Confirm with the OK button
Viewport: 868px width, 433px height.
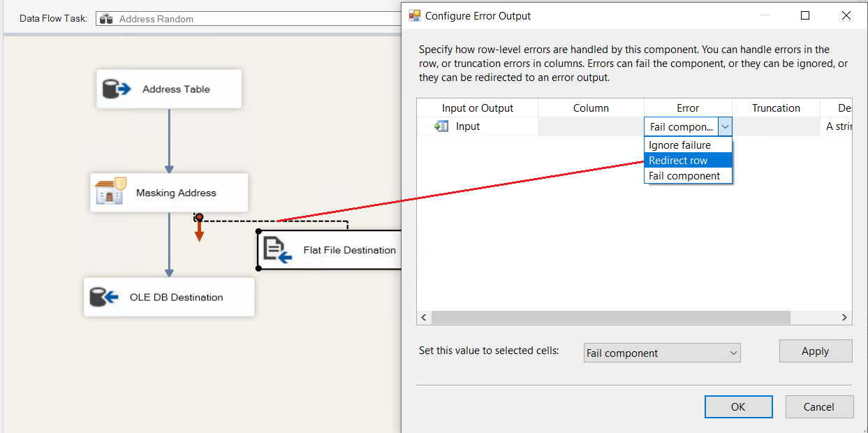[738, 407]
